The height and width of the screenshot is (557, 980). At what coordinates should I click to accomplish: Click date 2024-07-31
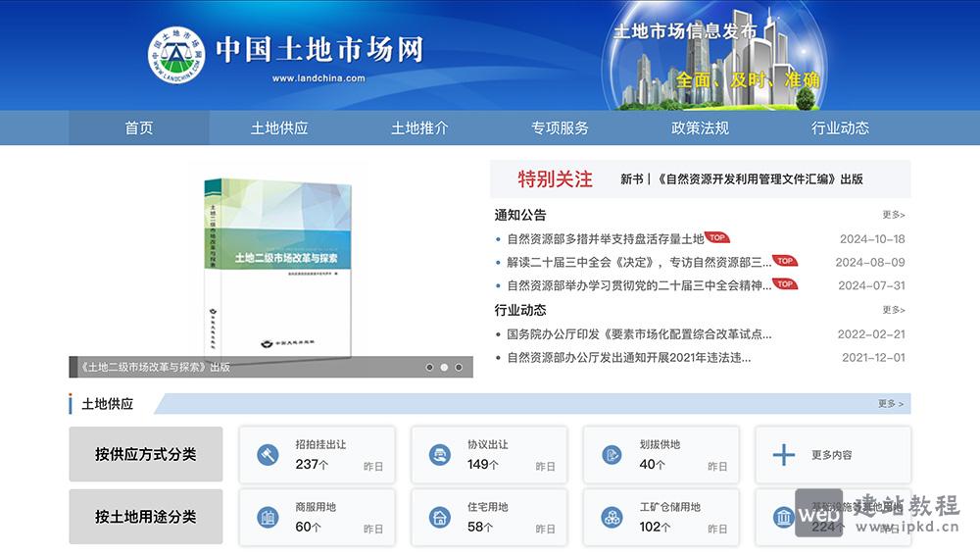(871, 285)
